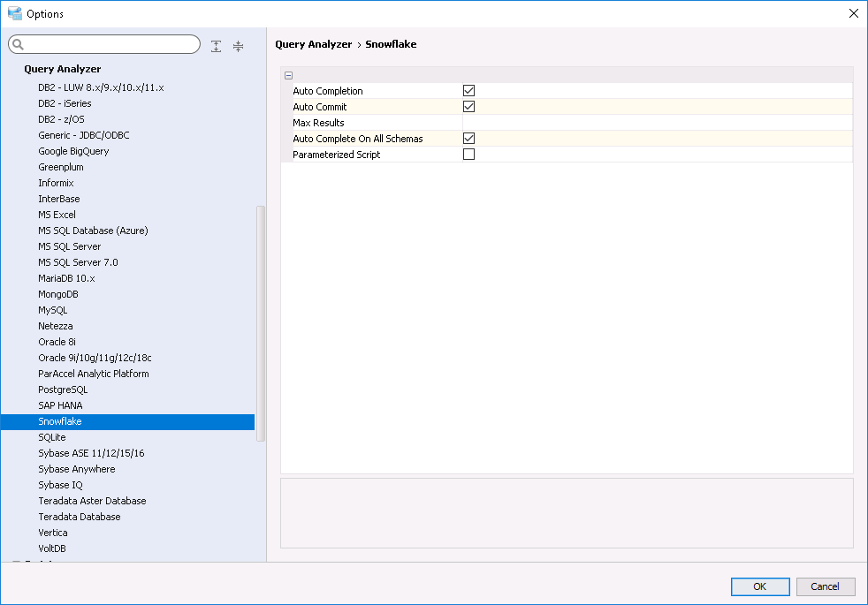Click the collapse all tree icon
The height and width of the screenshot is (605, 868).
coord(238,46)
